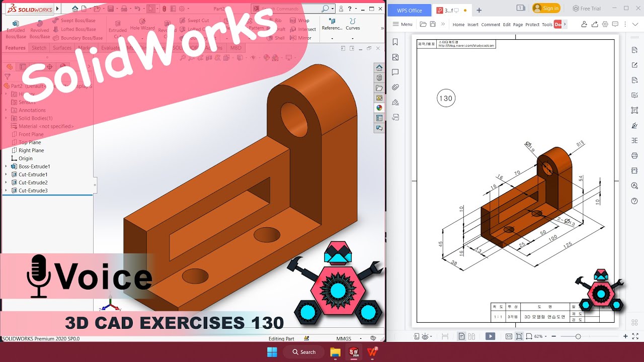Open the WPS Protect menu
Image resolution: width=644 pixels, height=362 pixels.
click(x=532, y=24)
